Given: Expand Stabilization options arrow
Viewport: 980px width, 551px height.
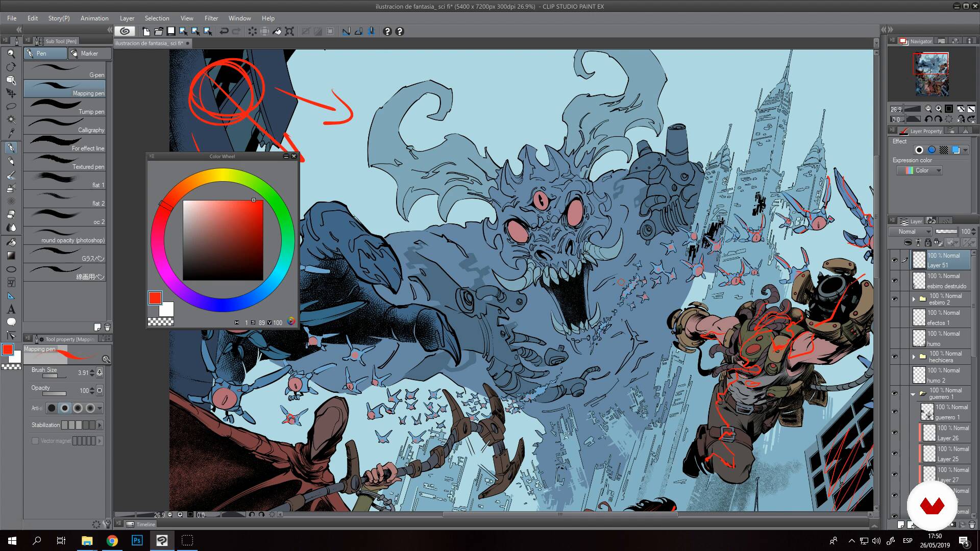Looking at the screenshot, I should 100,425.
